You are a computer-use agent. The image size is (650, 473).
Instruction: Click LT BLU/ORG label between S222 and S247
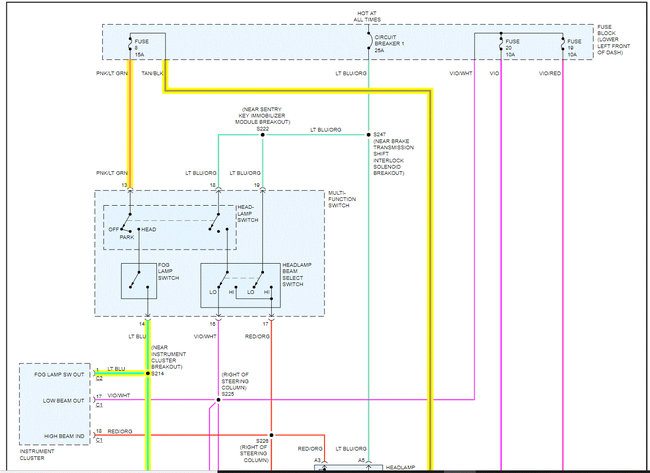325,130
